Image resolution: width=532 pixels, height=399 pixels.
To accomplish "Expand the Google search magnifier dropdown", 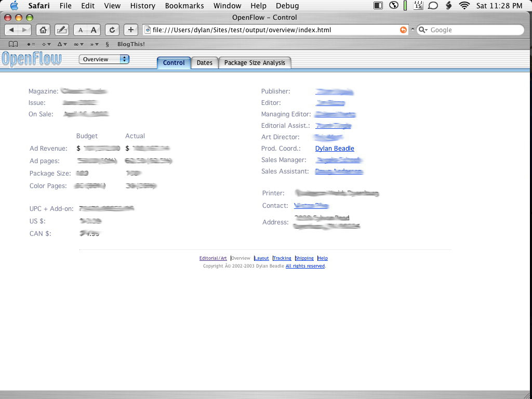I will 423,30.
